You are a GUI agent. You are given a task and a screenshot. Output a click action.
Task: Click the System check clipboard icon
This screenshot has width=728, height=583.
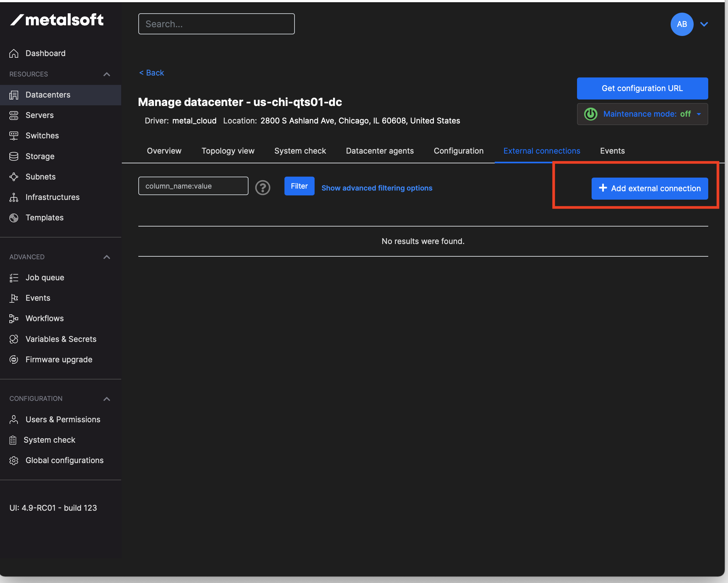tap(13, 440)
